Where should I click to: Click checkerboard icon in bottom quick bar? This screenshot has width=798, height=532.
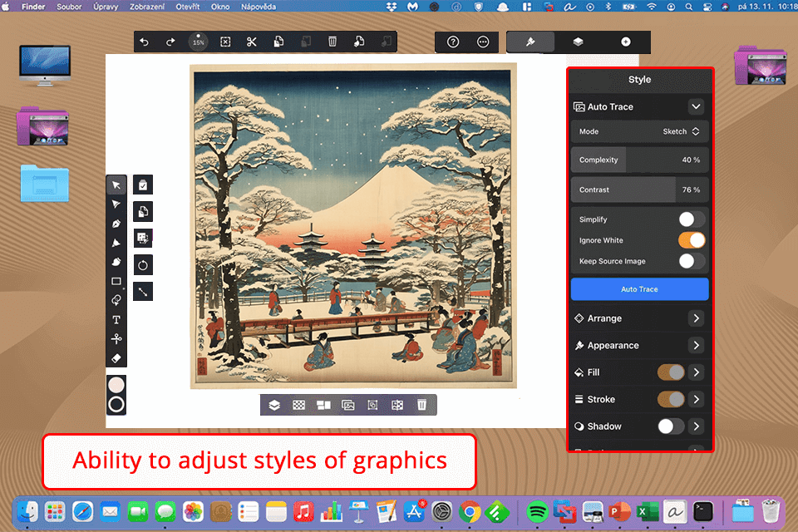[x=298, y=406]
